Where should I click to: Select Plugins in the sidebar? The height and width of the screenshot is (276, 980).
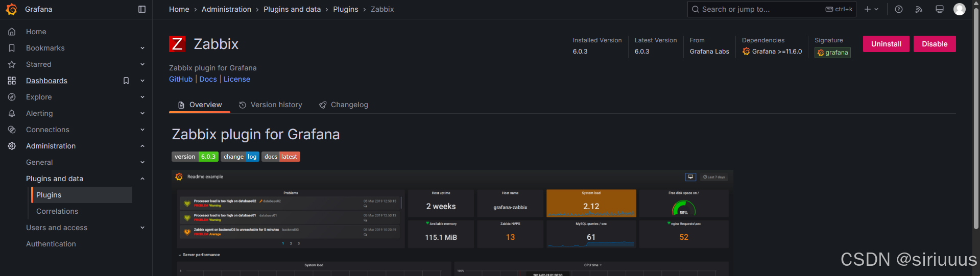(x=82, y=195)
